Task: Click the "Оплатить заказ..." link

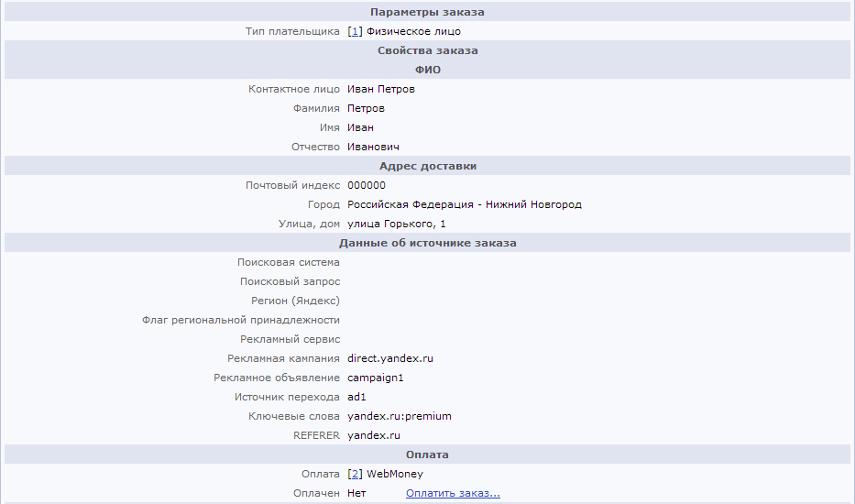Action: click(x=453, y=493)
